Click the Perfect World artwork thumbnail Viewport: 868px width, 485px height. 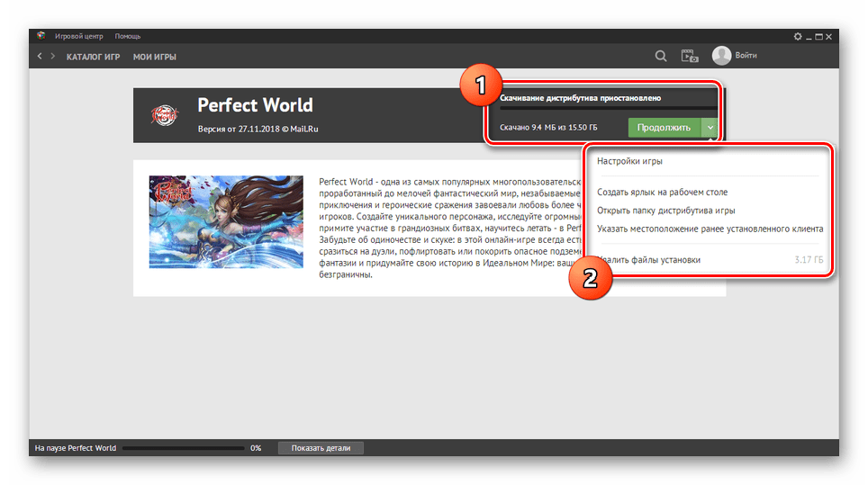click(226, 221)
